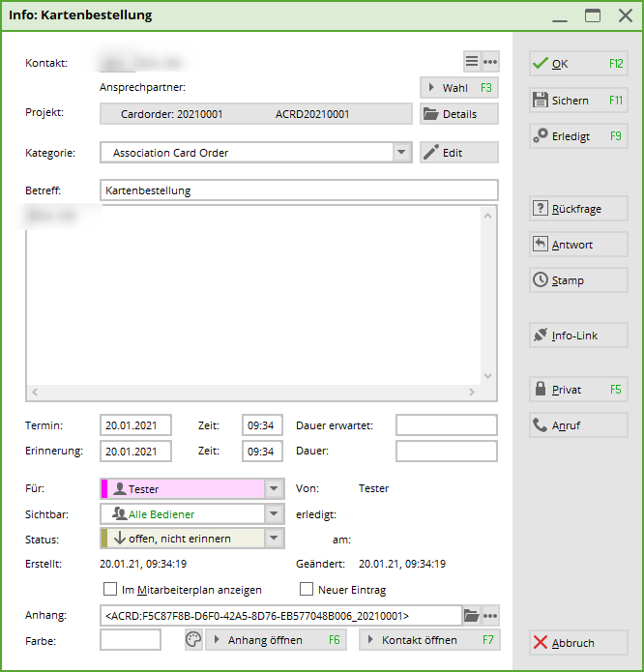Click the Info-Link plug button
The height and width of the screenshot is (672, 644).
[578, 336]
